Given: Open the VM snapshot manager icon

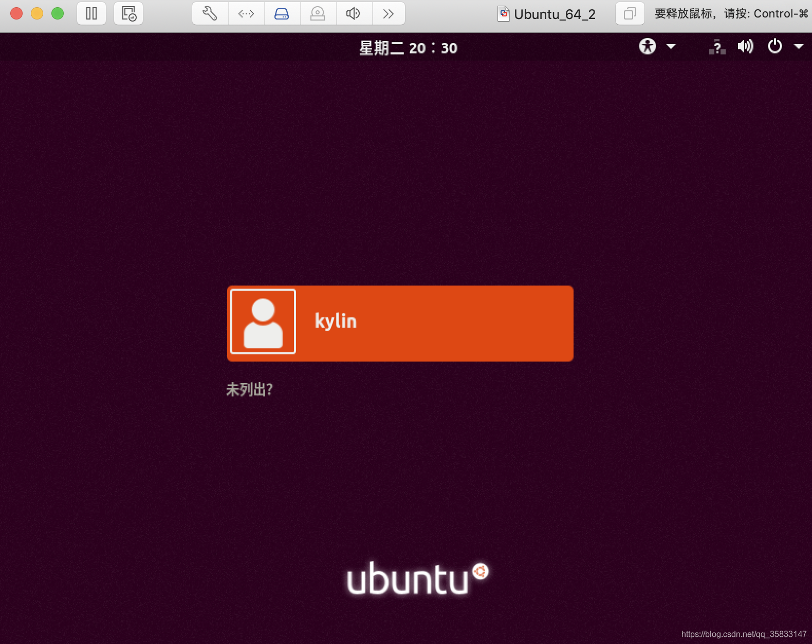Looking at the screenshot, I should 128,13.
